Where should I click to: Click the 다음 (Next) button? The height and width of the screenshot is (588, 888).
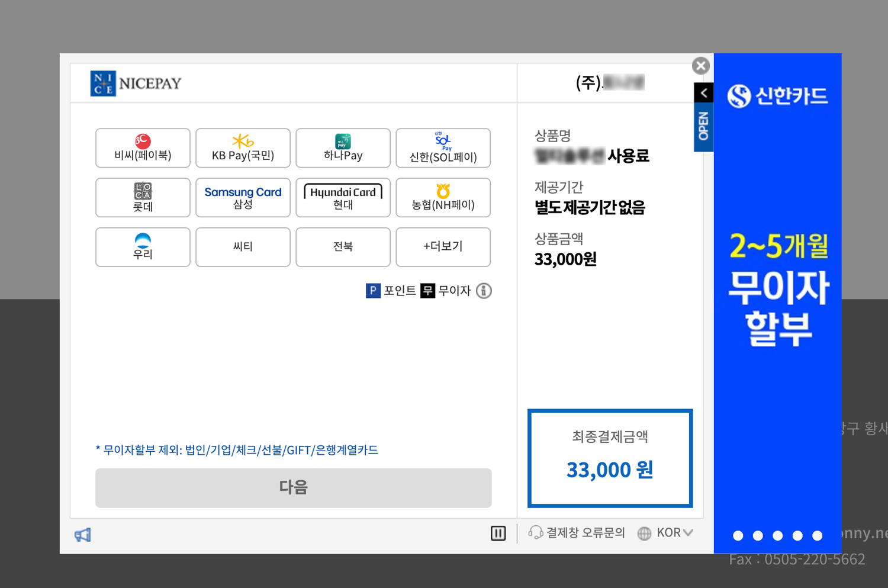(293, 487)
